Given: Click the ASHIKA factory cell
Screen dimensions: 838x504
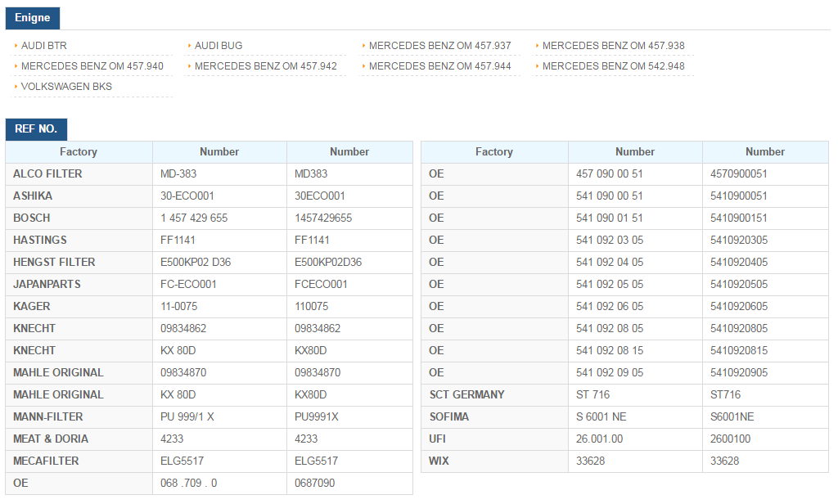Looking at the screenshot, I should tap(79, 196).
